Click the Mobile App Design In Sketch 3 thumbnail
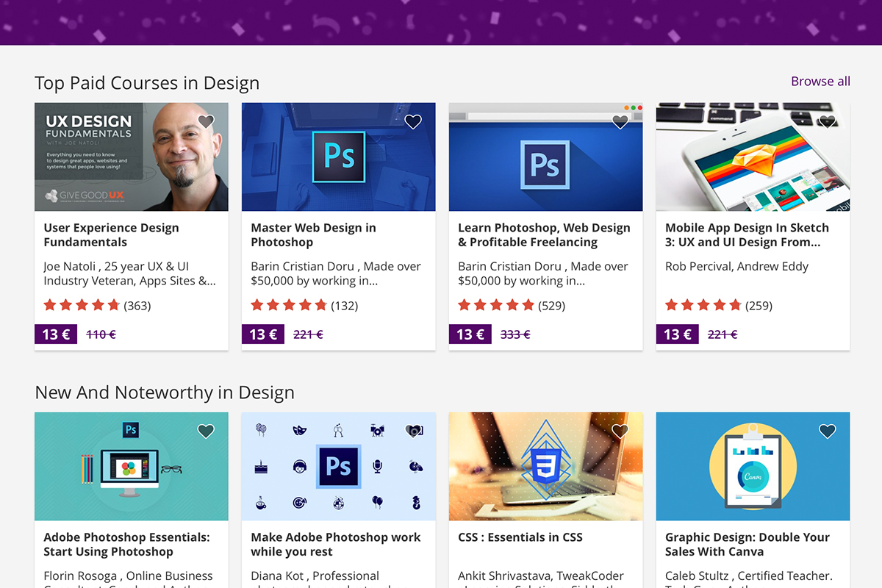882x588 pixels. tap(753, 156)
